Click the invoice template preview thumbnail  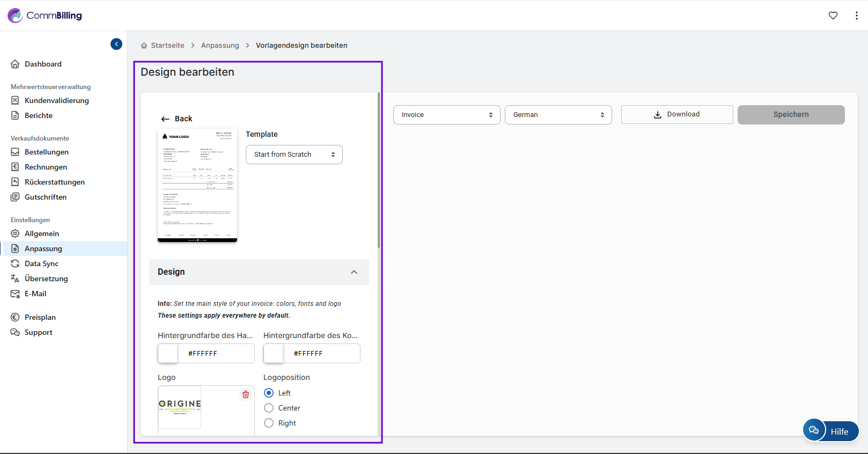[x=197, y=186]
